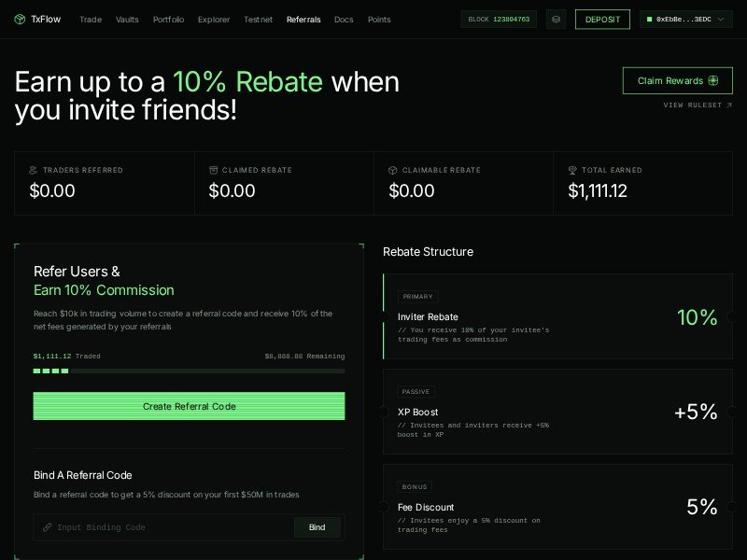Viewport: 747px width, 560px height.
Task: Click Create Referral Code button
Action: tap(189, 406)
